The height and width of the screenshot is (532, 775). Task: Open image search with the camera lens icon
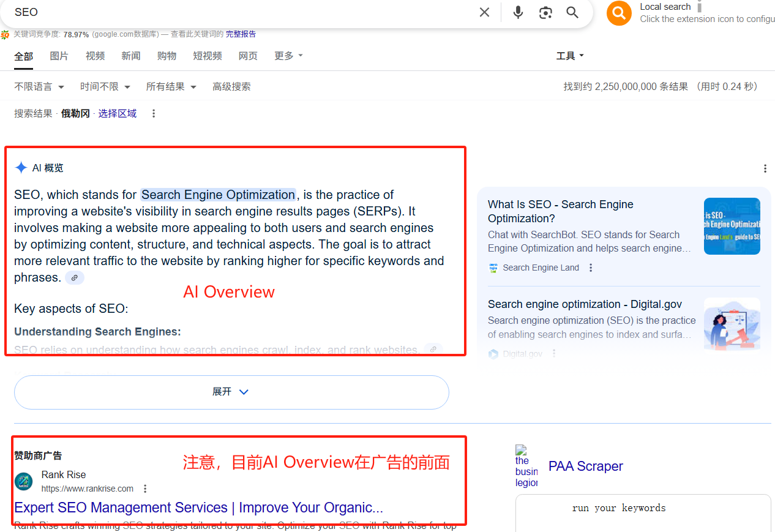pyautogui.click(x=545, y=12)
